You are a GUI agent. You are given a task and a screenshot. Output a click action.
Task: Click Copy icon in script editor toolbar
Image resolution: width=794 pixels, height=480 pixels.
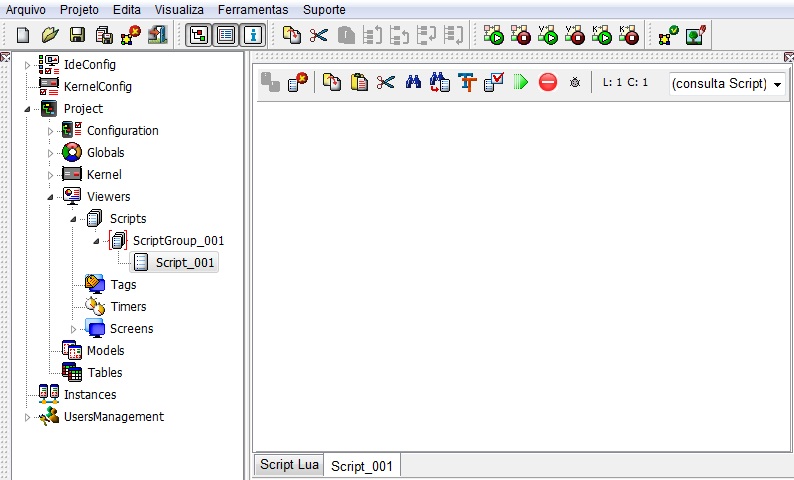(332, 82)
